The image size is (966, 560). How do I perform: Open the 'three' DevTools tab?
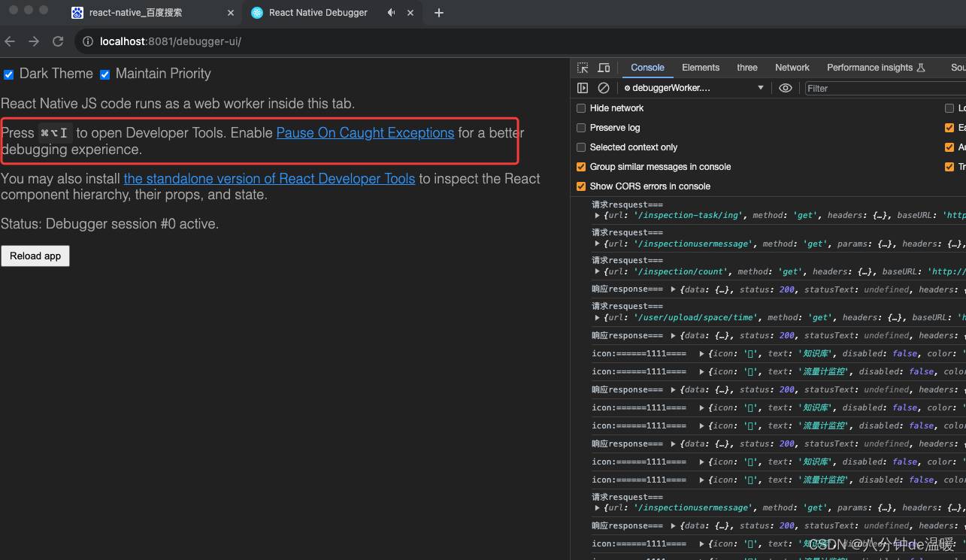point(747,68)
